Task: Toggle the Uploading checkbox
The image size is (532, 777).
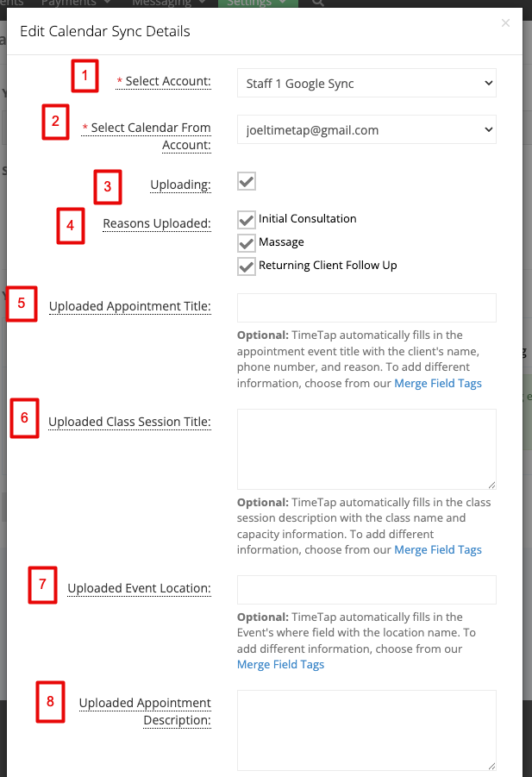Action: [247, 181]
